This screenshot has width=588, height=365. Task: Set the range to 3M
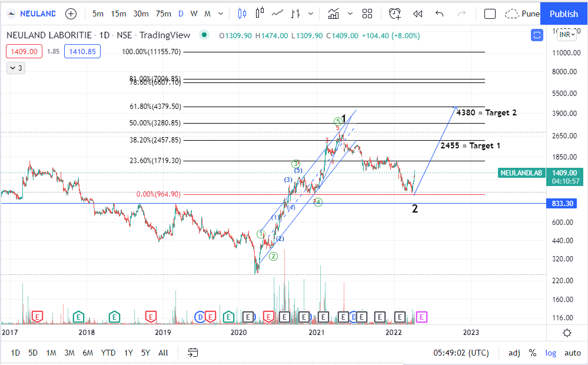[69, 353]
